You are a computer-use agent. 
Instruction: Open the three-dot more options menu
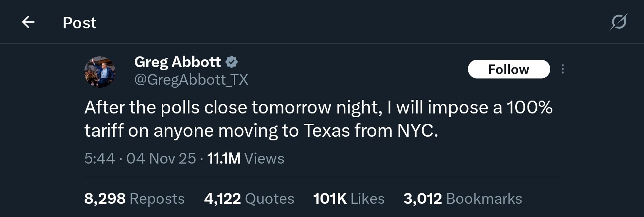coord(562,69)
